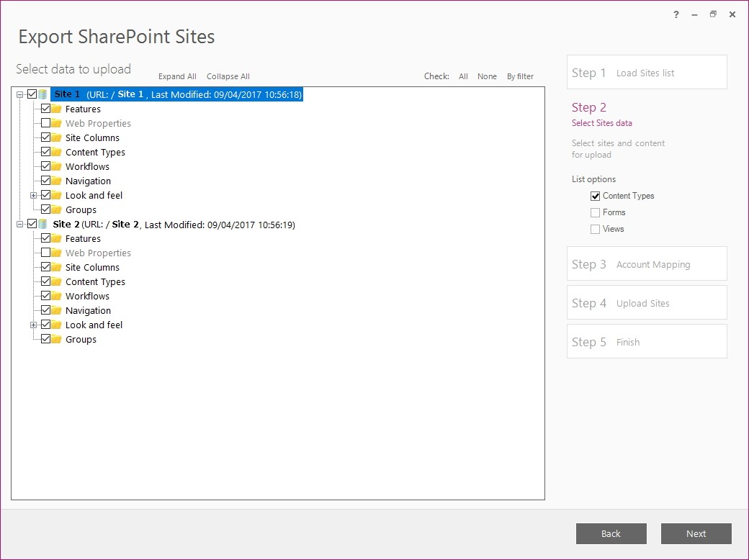
Task: Check All items via the All link
Action: [463, 76]
